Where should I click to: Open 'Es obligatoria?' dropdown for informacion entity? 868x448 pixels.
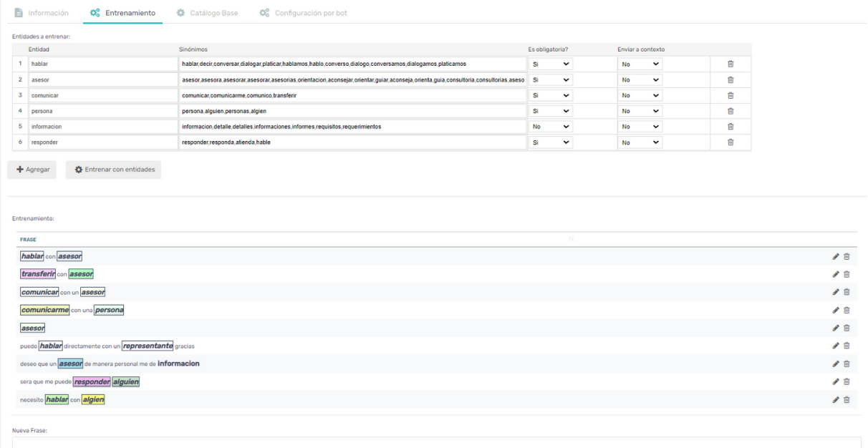[550, 127]
